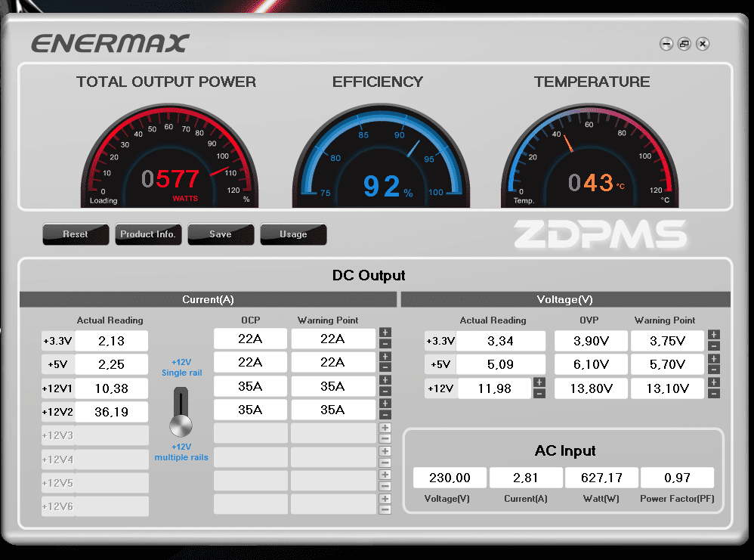Decrease +12V1 current warning point
754x560 pixels.
385,391
